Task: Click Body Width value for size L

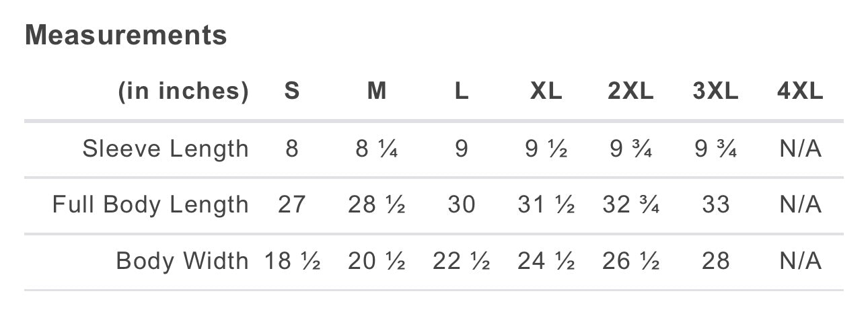Action: coord(461,260)
